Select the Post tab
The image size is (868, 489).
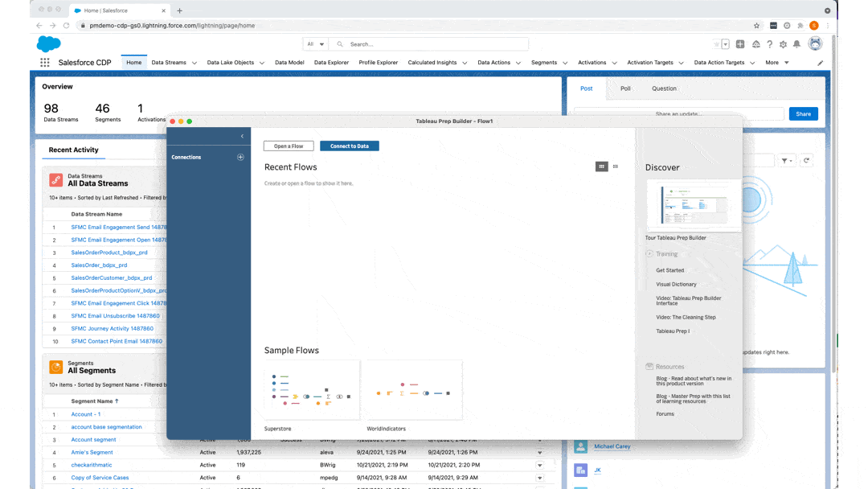coord(586,88)
